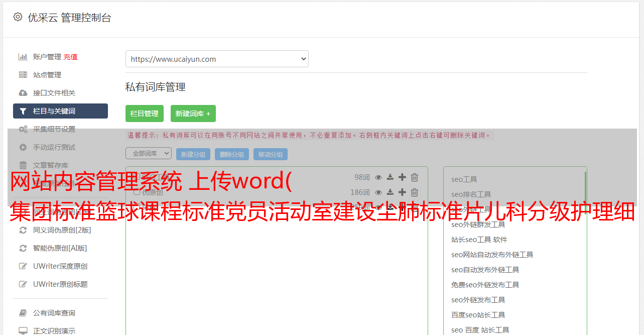
Task: Click the download icon in the 98词 row
Action: 390,177
